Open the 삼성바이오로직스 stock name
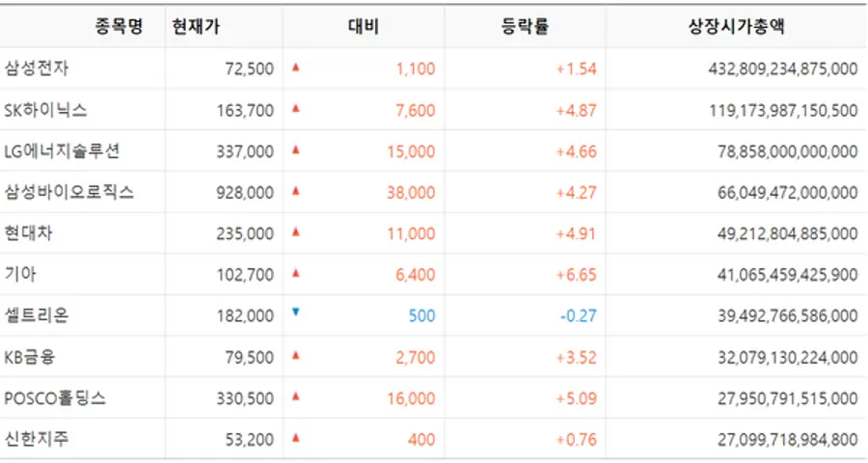The height and width of the screenshot is (463, 868). (69, 192)
